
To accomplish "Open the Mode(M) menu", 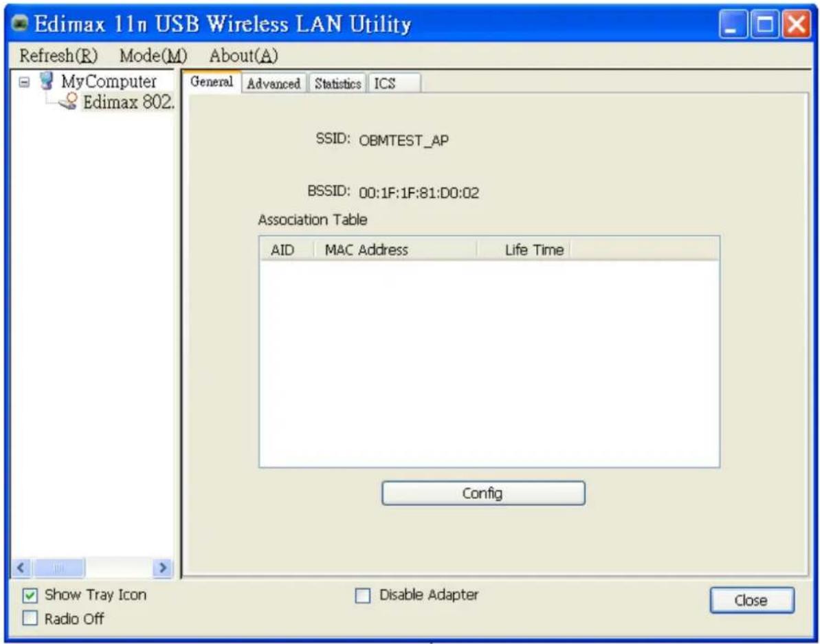I will pos(153,55).
